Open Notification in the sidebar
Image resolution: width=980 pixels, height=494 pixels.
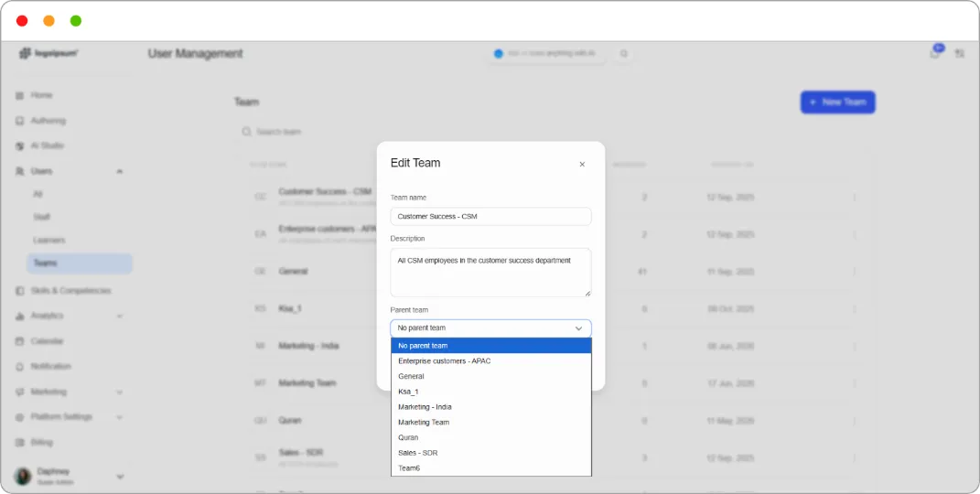click(x=50, y=366)
